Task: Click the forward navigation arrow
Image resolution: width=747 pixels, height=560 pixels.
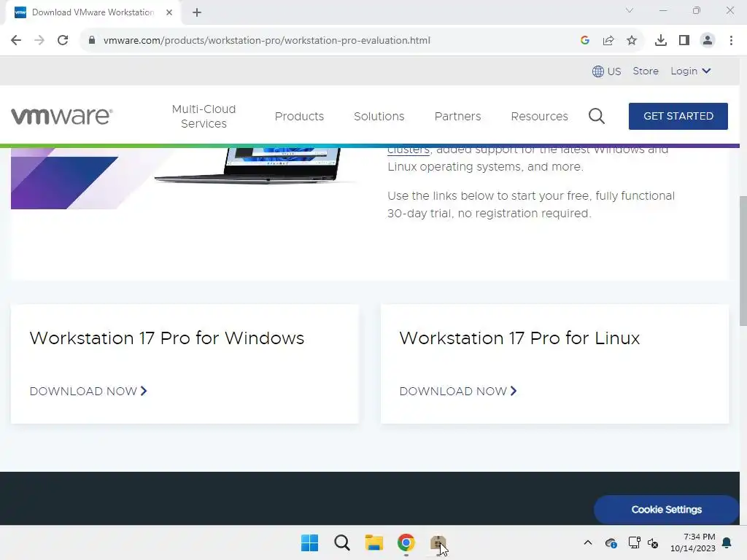Action: [39, 41]
